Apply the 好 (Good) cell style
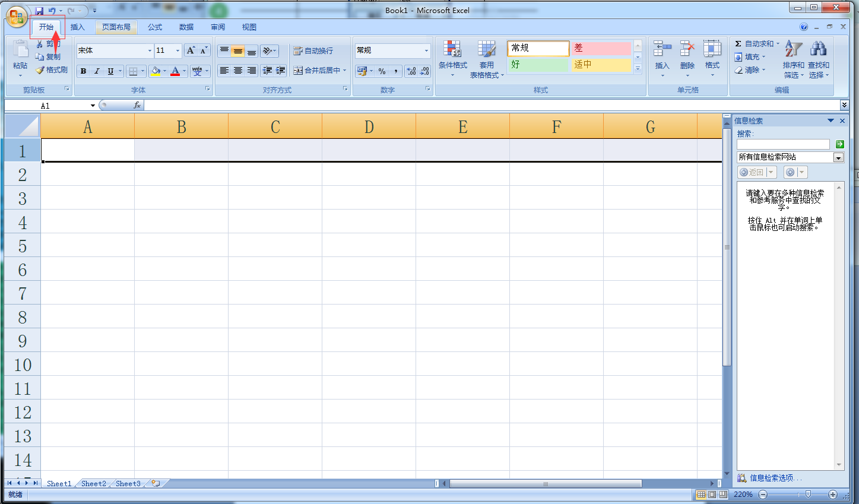 [x=538, y=65]
